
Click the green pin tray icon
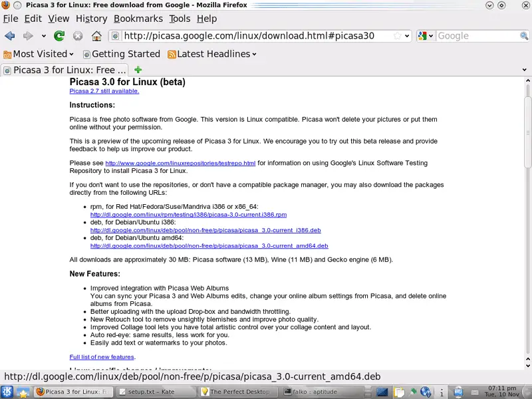click(x=412, y=392)
